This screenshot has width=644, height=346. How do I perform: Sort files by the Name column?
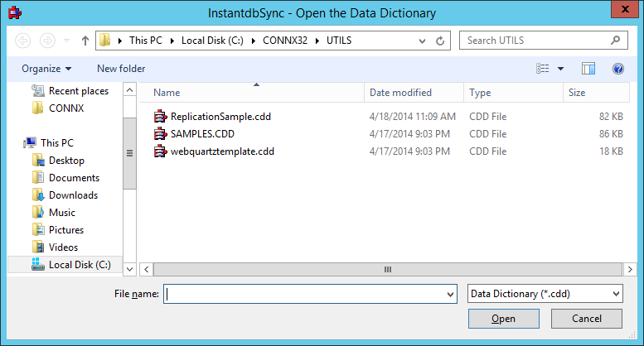pyautogui.click(x=251, y=93)
